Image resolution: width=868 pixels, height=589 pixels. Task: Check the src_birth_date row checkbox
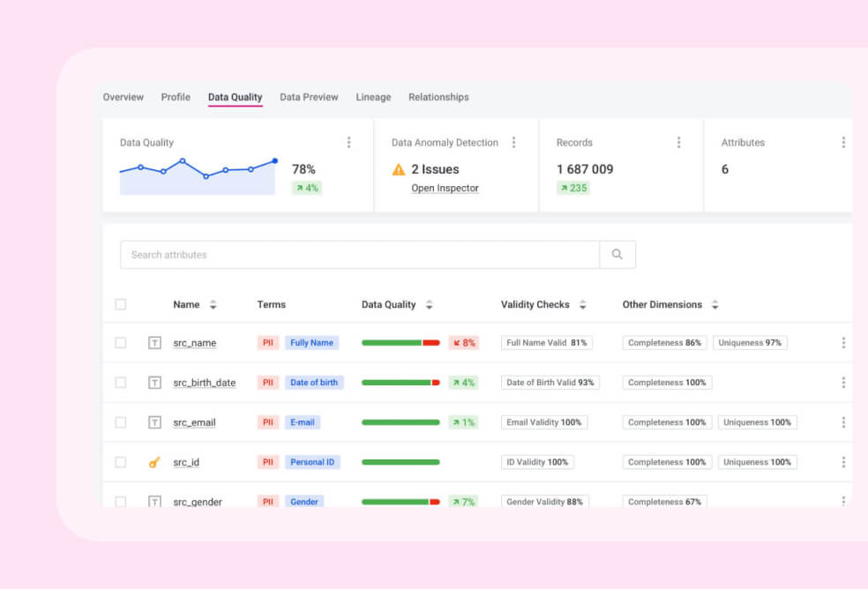coord(121,382)
